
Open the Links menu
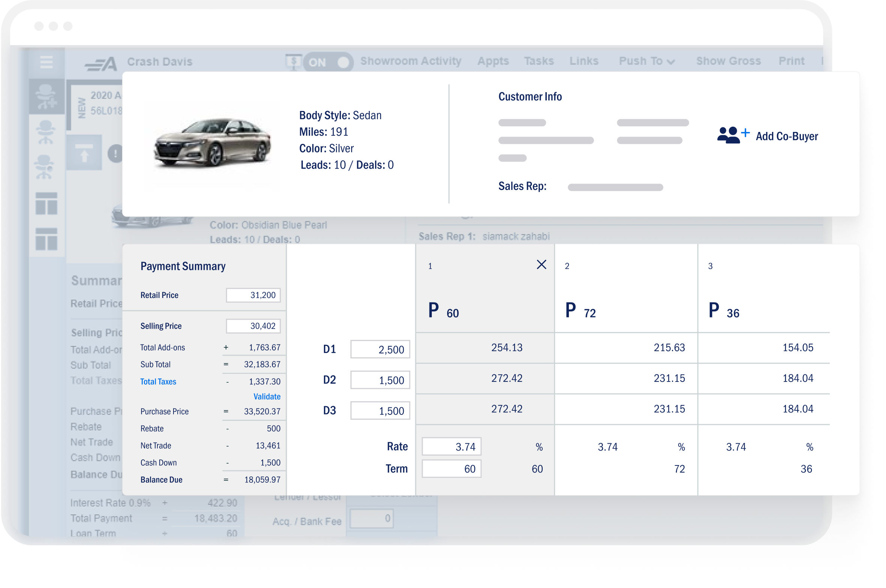[x=584, y=61]
